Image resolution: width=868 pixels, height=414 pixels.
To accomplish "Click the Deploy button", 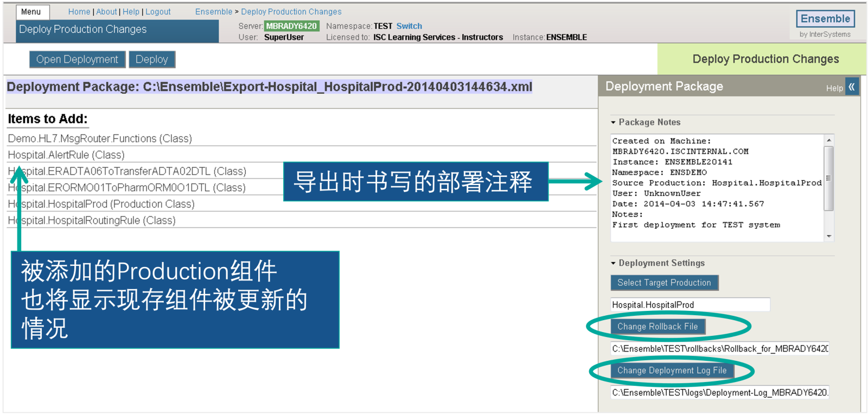I will point(152,59).
